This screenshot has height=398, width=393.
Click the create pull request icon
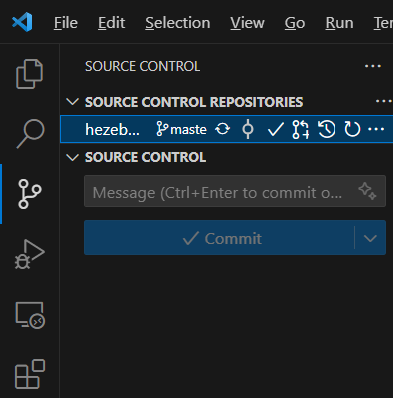click(301, 129)
